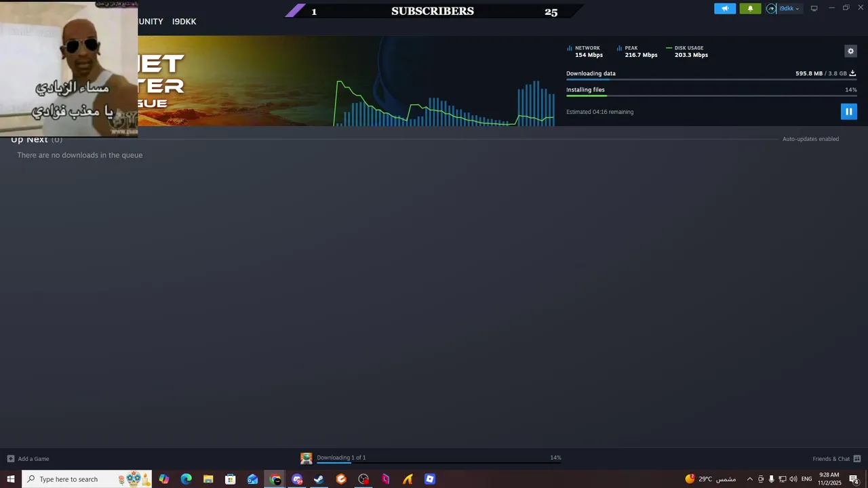Show hidden system tray icons
The width and height of the screenshot is (868, 488).
tap(749, 479)
